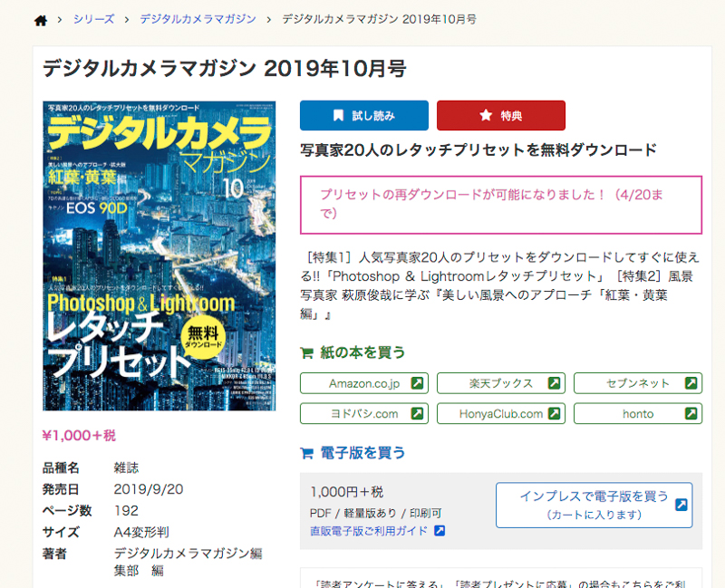Click the external-link icon beside honto

click(691, 413)
